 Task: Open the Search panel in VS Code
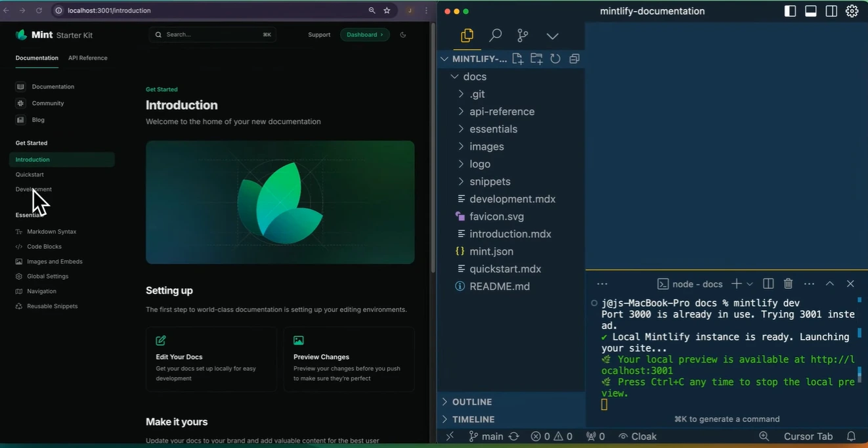pos(496,36)
